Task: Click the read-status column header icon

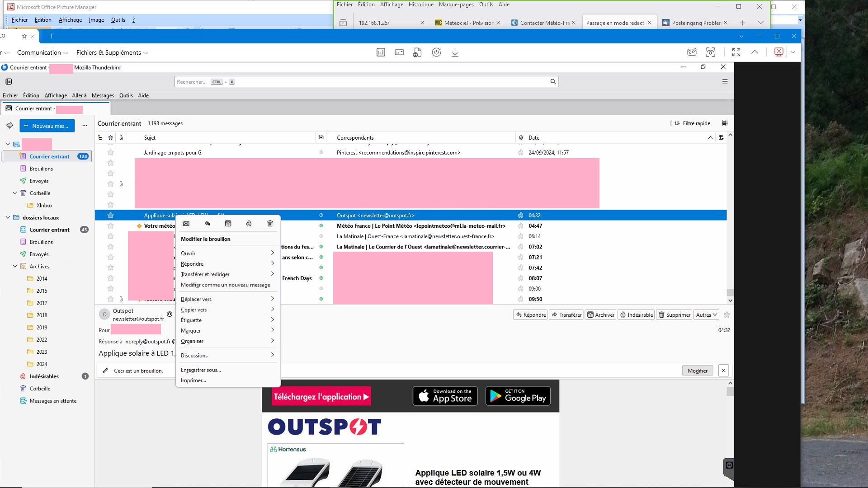Action: point(321,138)
